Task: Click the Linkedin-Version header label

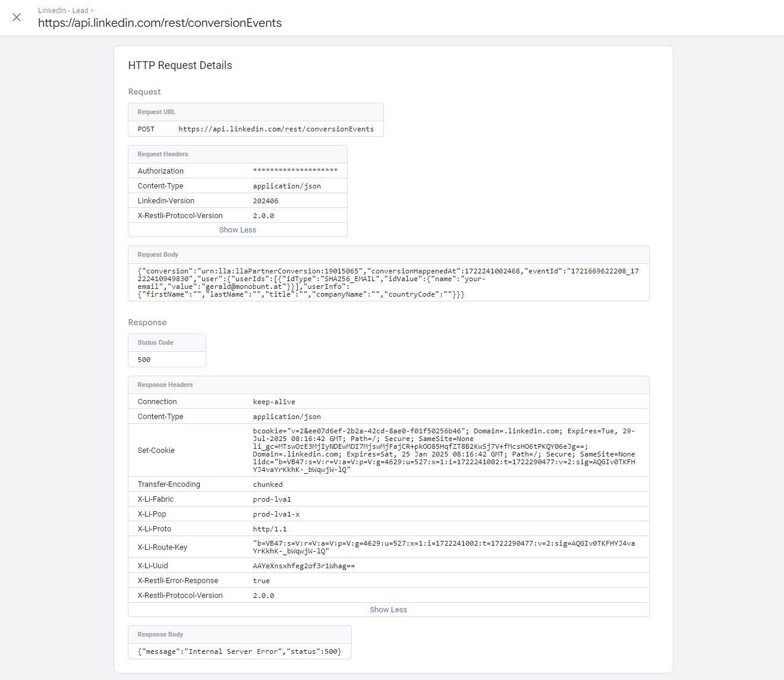Action: 166,201
